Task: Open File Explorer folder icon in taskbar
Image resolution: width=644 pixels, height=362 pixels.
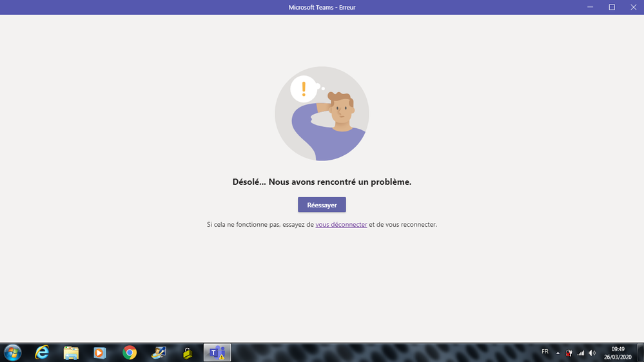Action: 71,352
